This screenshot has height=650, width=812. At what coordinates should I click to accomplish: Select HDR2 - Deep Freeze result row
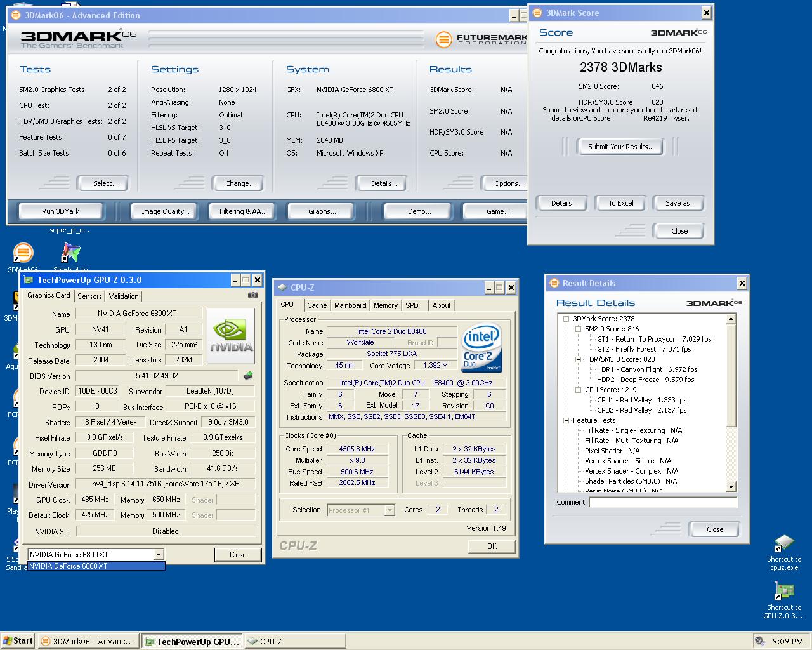tap(645, 380)
